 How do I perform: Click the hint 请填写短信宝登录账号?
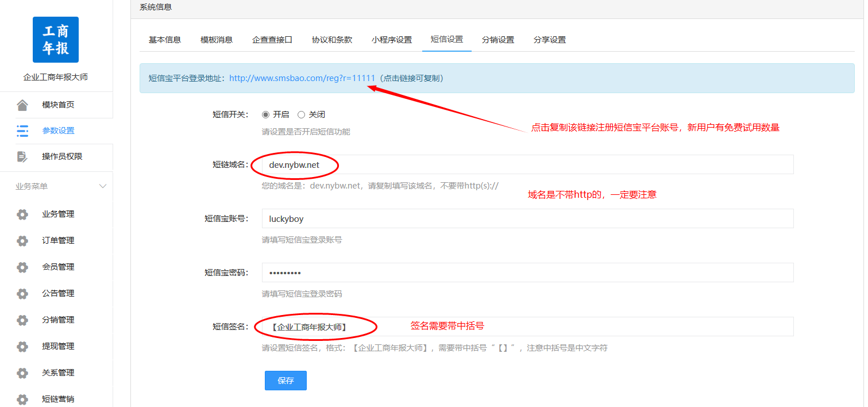[302, 240]
